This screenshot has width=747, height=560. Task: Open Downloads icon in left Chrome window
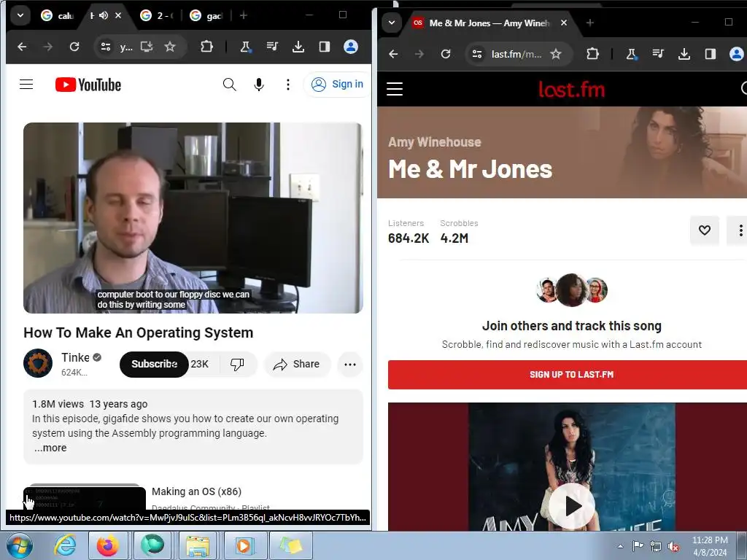tap(298, 47)
